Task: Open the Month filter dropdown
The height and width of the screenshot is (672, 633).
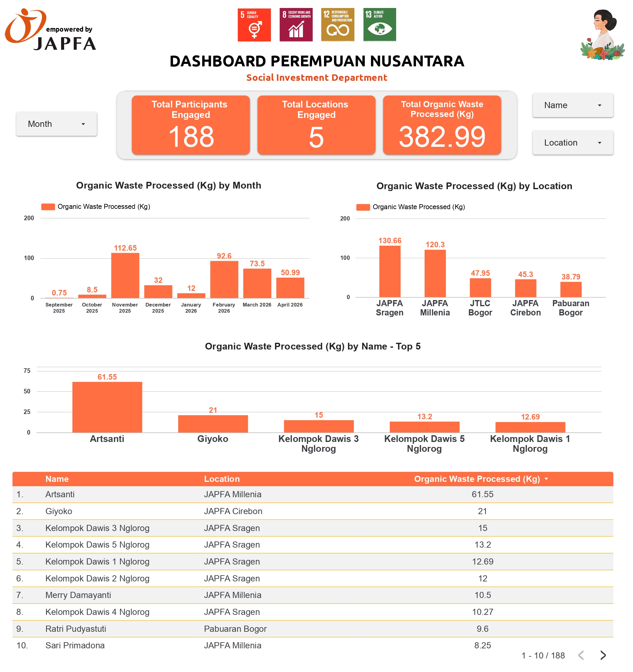Action: (x=56, y=124)
